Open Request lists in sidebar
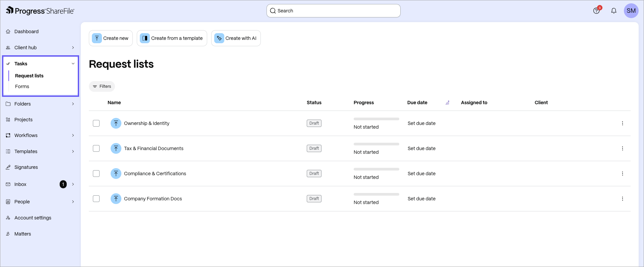 (29, 76)
